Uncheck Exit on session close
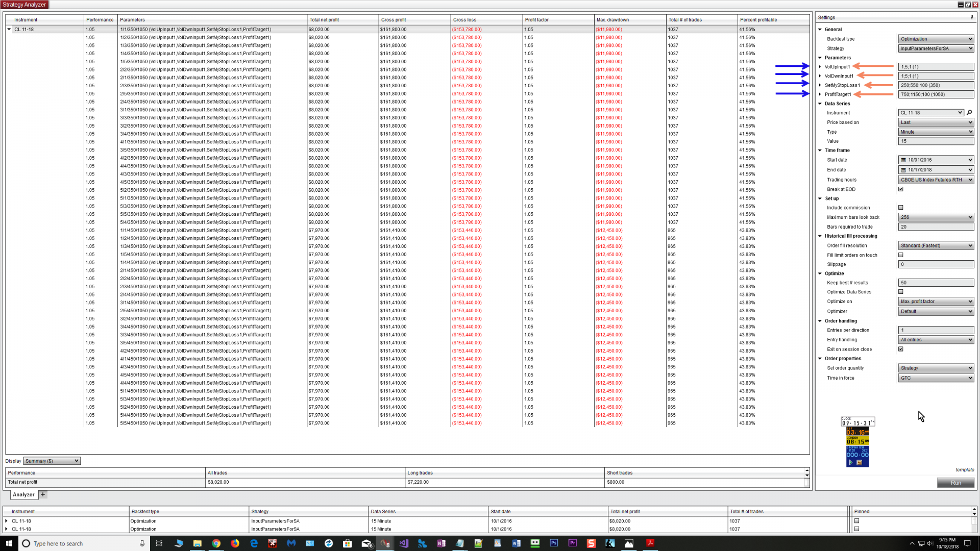The height and width of the screenshot is (551, 980). click(x=901, y=349)
